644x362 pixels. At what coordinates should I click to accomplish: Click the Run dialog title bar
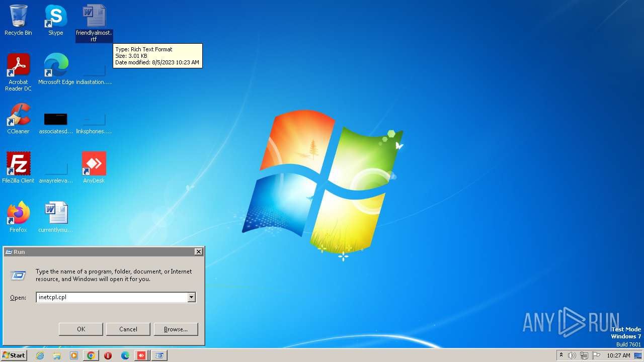(100, 252)
